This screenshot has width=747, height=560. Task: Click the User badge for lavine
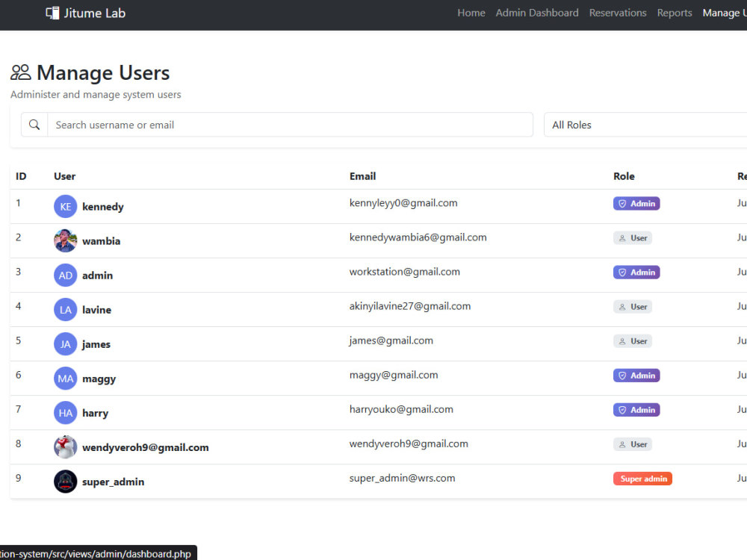point(633,307)
